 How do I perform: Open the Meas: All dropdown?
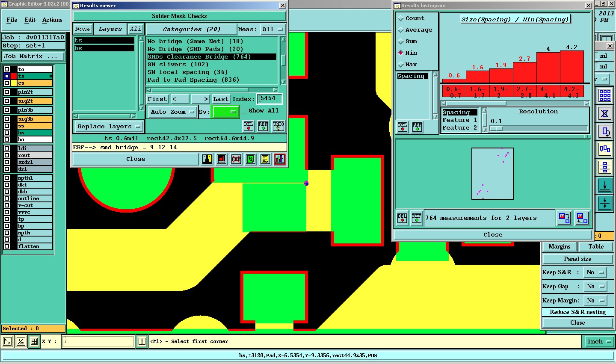[273, 30]
